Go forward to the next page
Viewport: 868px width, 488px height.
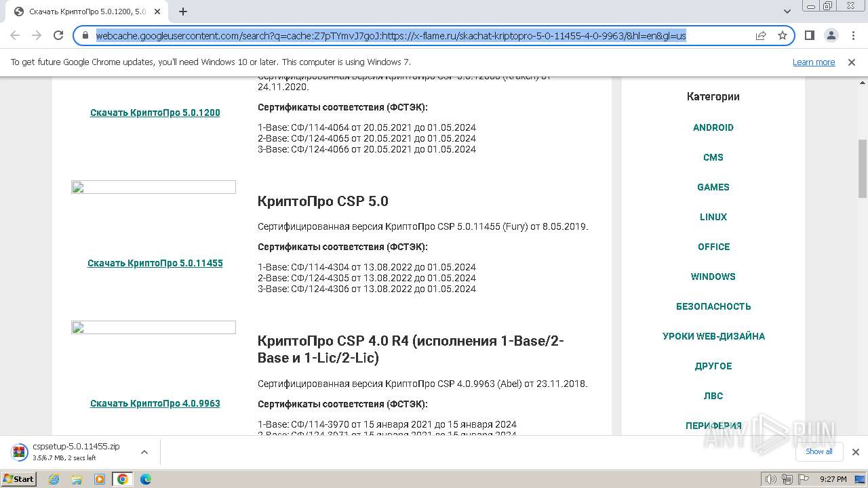(37, 35)
